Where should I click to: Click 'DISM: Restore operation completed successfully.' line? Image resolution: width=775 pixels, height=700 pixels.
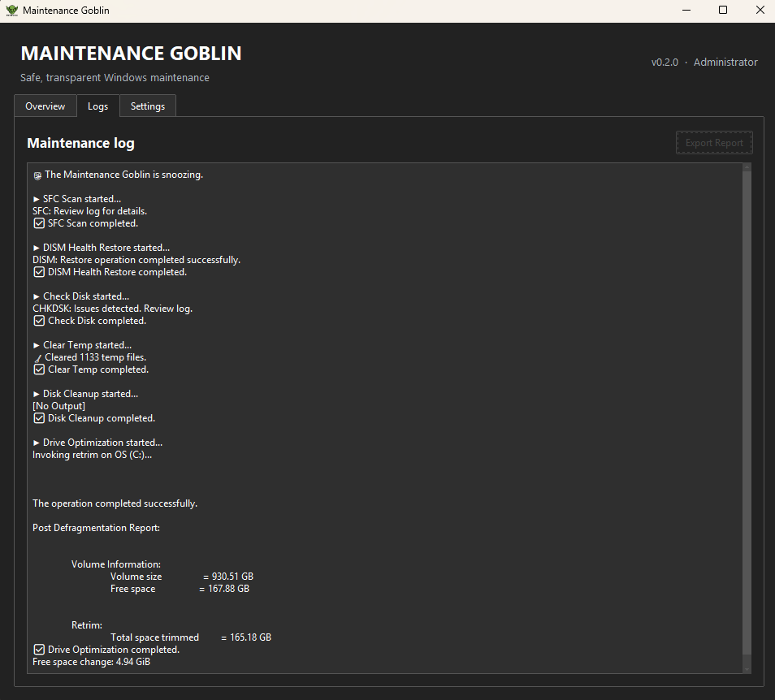point(136,260)
